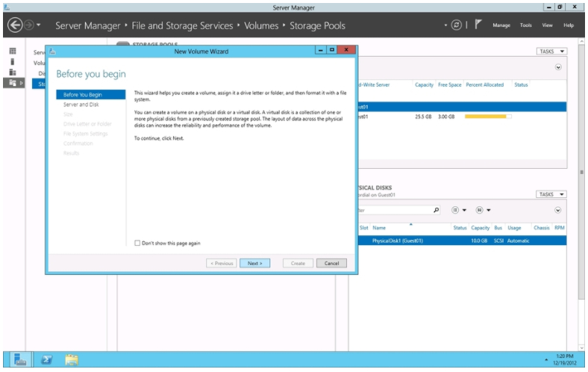Open the Manage menu
588x372 pixels.
click(501, 25)
